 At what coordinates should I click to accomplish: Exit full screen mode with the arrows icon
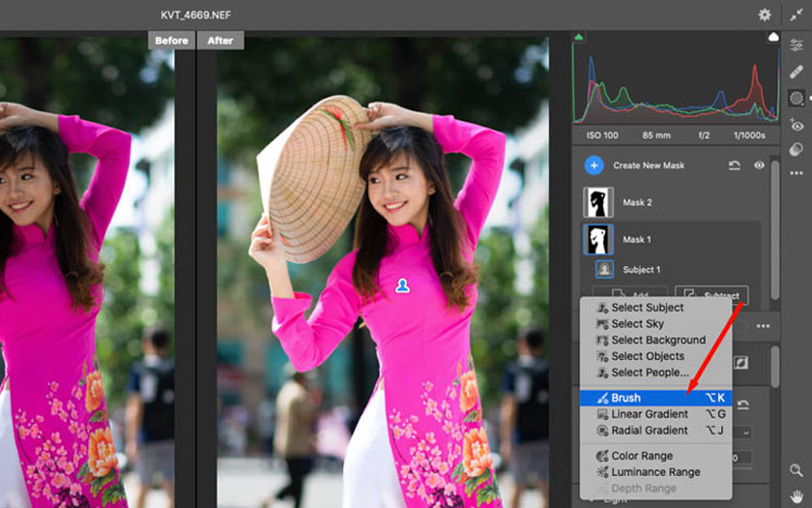(x=797, y=15)
